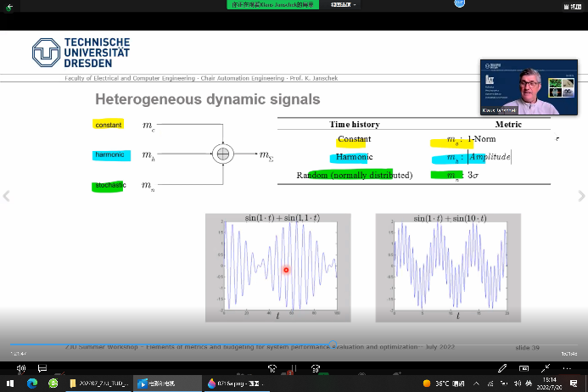Go to next item with right arrow
588x392 pixels.
coord(581,197)
